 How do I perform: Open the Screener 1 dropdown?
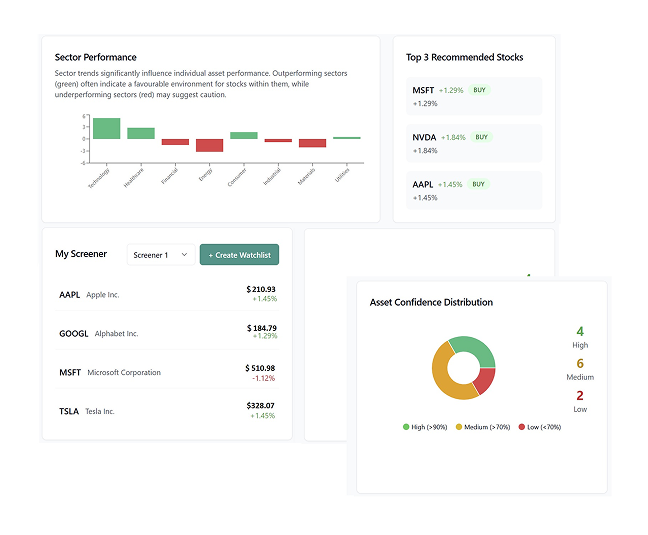(x=161, y=255)
